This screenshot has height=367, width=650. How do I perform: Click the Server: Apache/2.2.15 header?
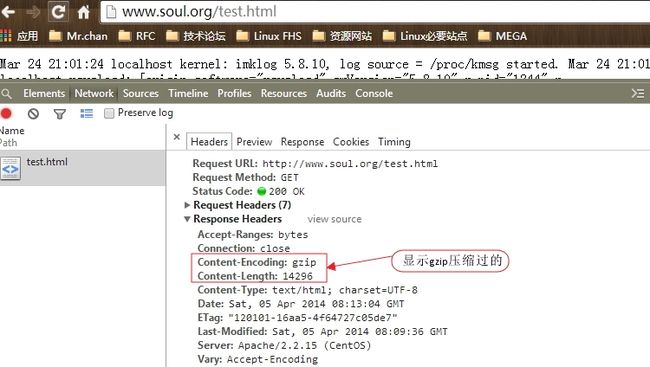(284, 345)
